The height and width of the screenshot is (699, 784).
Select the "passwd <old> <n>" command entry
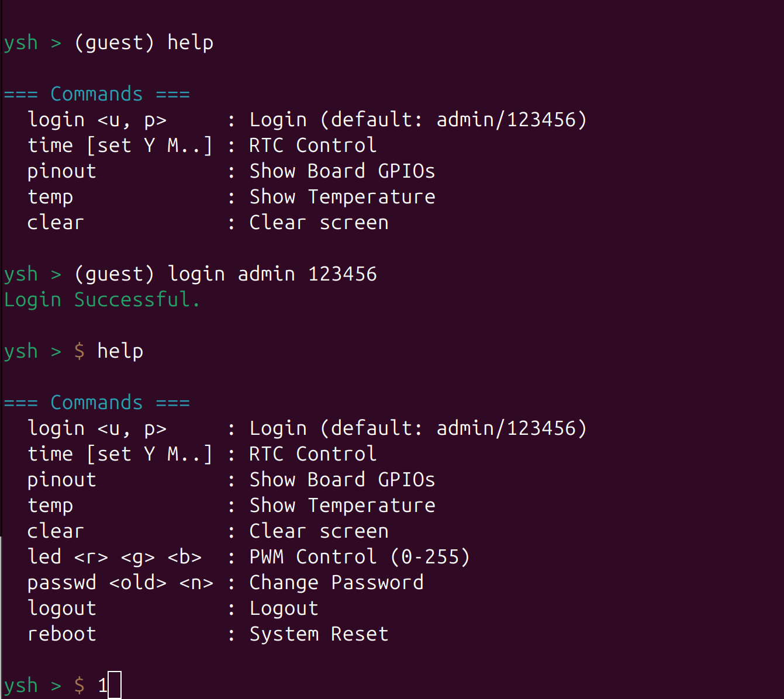120,583
